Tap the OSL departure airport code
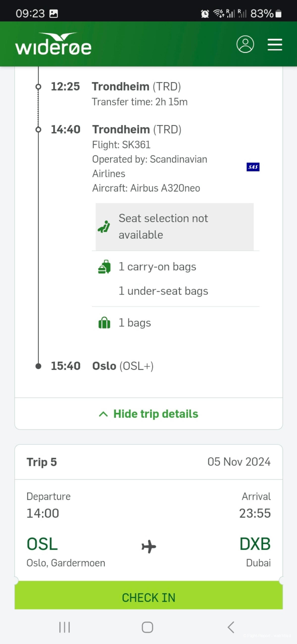Viewport: 297px width, 644px height. (x=42, y=544)
